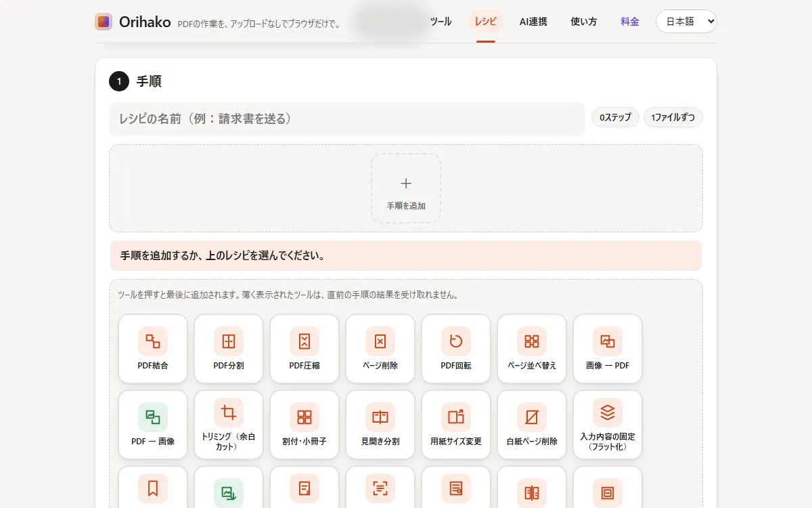Image resolution: width=812 pixels, height=508 pixels.
Task: Click the 手順を追加するか notice message
Action: pos(406,256)
